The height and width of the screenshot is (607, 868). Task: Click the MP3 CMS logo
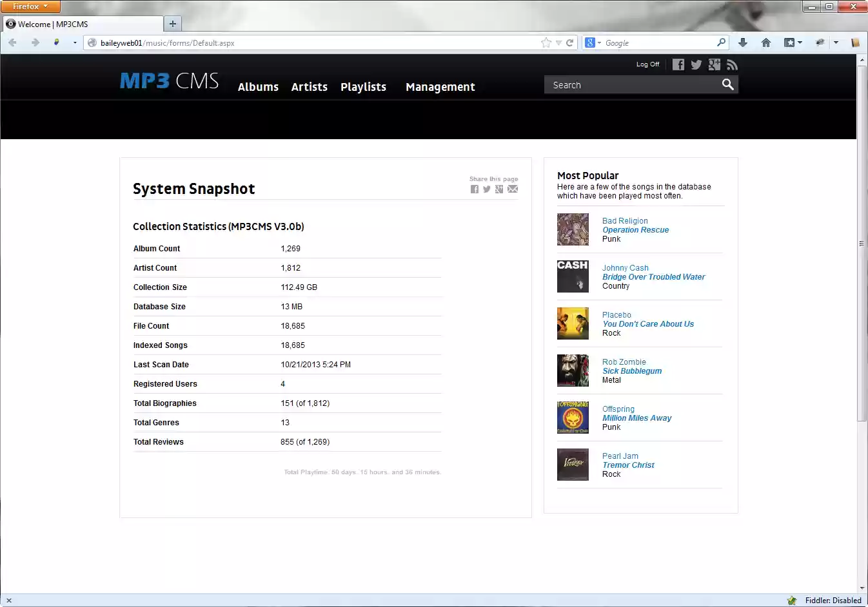click(168, 81)
